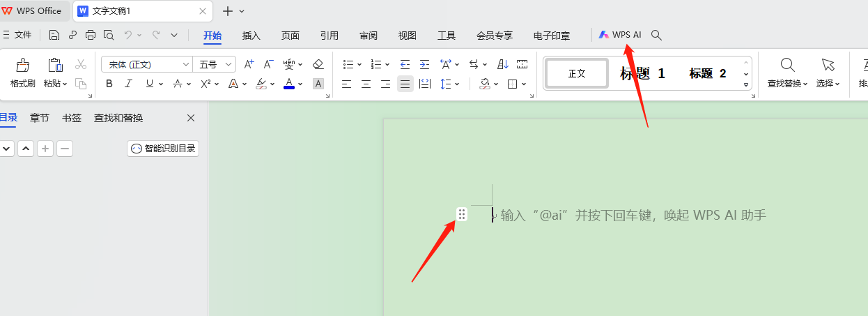
Task: Add a new document tab with plus
Action: 227,11
